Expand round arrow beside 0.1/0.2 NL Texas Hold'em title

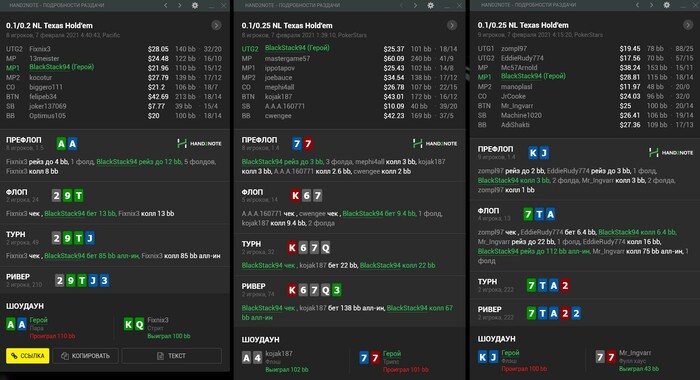pos(216,25)
